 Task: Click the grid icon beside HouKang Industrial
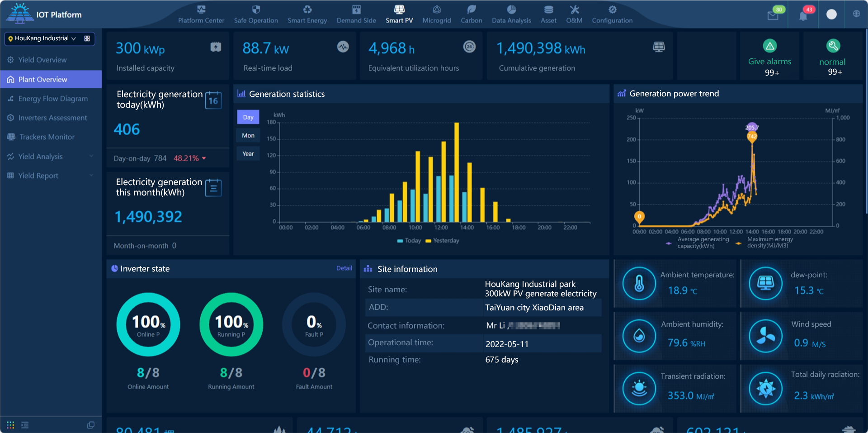coord(87,38)
